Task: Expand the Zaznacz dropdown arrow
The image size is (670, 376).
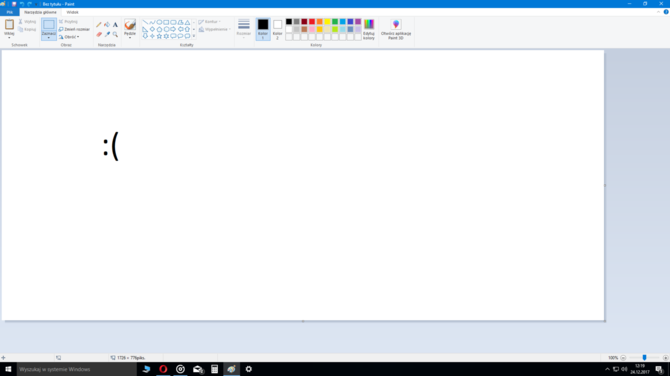Action: tap(49, 38)
